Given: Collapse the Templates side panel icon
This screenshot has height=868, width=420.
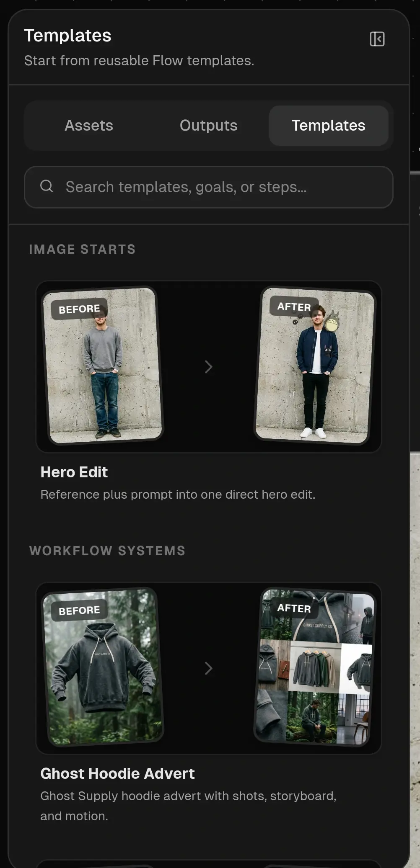Looking at the screenshot, I should 377,39.
